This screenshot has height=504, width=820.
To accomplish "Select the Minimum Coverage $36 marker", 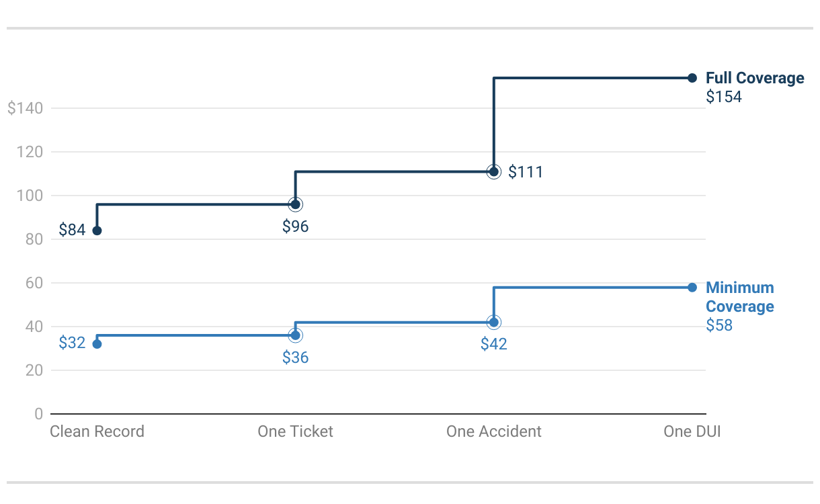I will pyautogui.click(x=295, y=335).
